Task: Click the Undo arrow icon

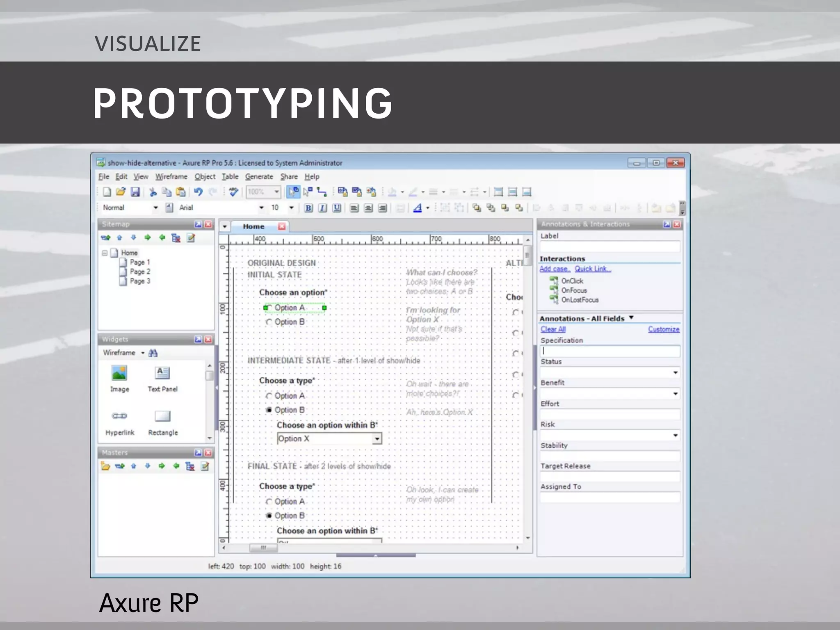Action: (x=199, y=192)
